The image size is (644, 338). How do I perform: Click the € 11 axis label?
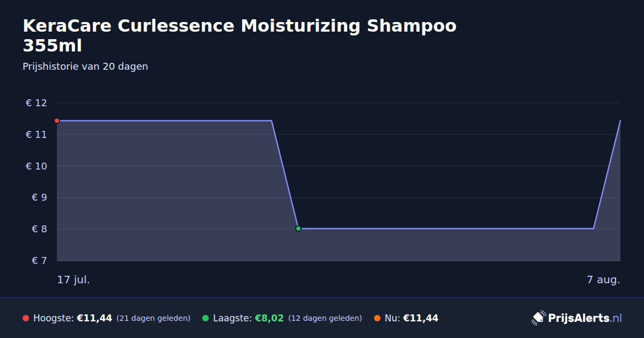click(36, 135)
